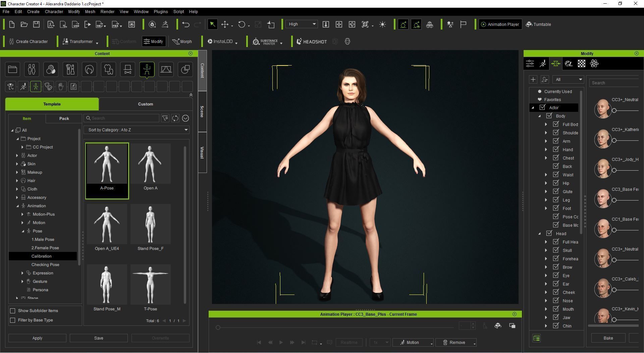Uncheck the Back item under Body
The width and height of the screenshot is (644, 353).
[556, 166]
